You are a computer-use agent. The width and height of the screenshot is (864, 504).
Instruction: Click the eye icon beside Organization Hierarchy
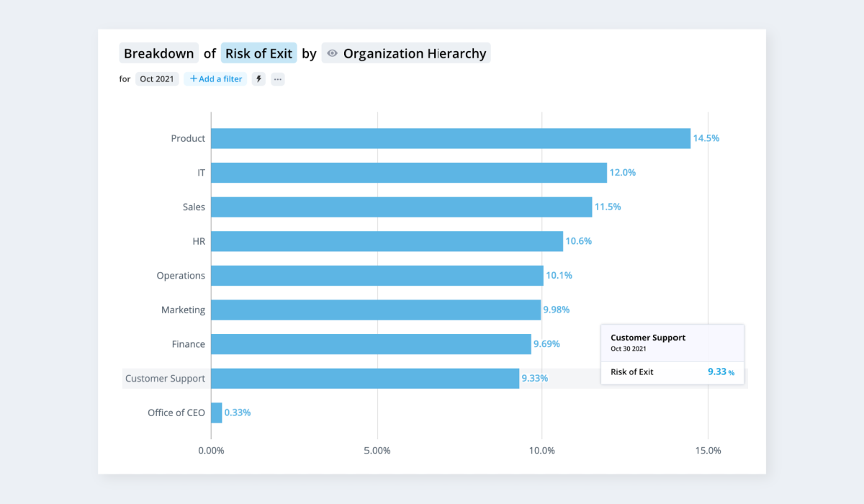tap(332, 53)
